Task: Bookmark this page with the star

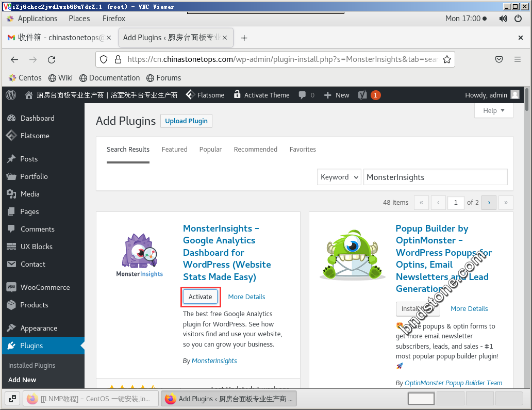Action: [x=447, y=59]
